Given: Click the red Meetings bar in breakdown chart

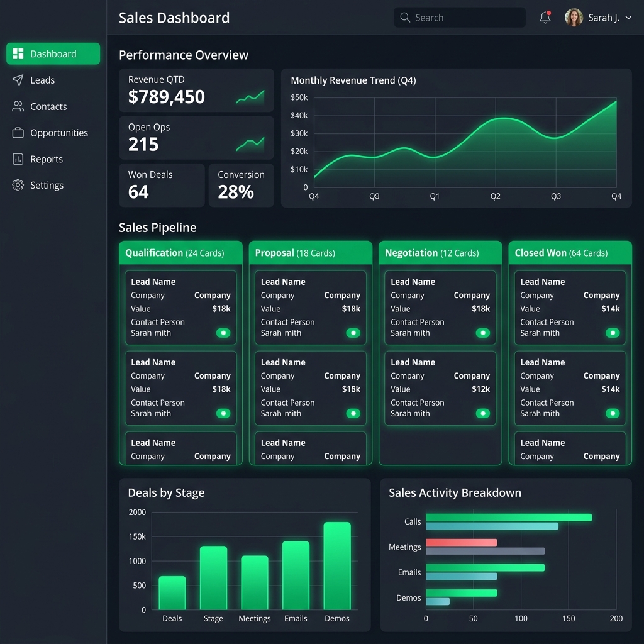Looking at the screenshot, I should pyautogui.click(x=461, y=543).
